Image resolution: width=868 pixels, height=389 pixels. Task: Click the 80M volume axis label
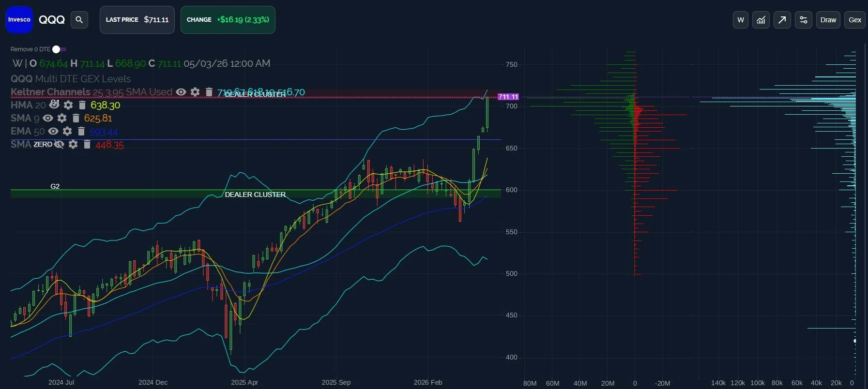pyautogui.click(x=530, y=383)
